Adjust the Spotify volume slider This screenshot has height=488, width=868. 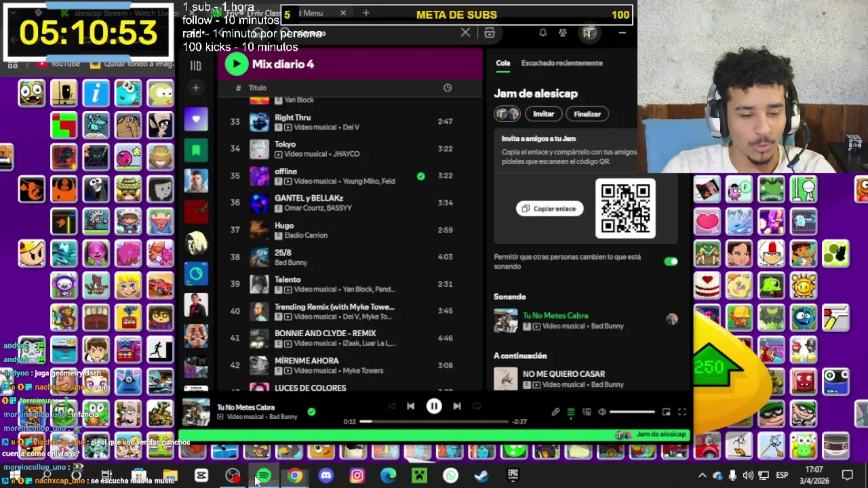[x=632, y=411]
